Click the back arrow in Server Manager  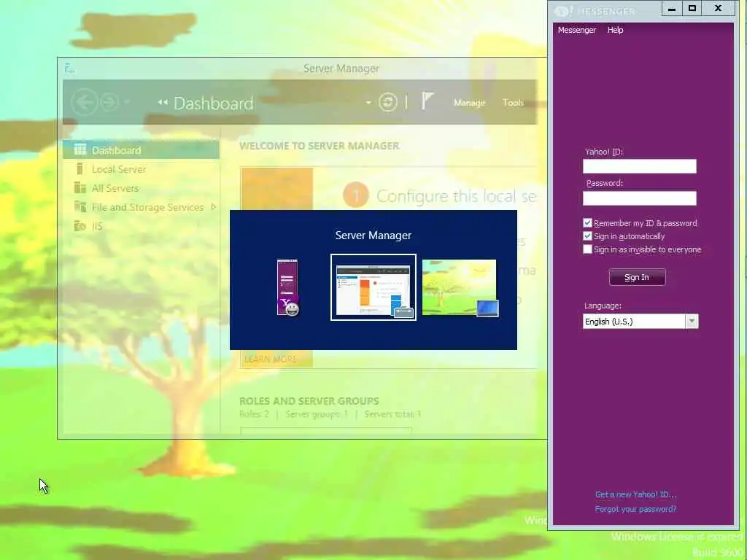point(85,102)
